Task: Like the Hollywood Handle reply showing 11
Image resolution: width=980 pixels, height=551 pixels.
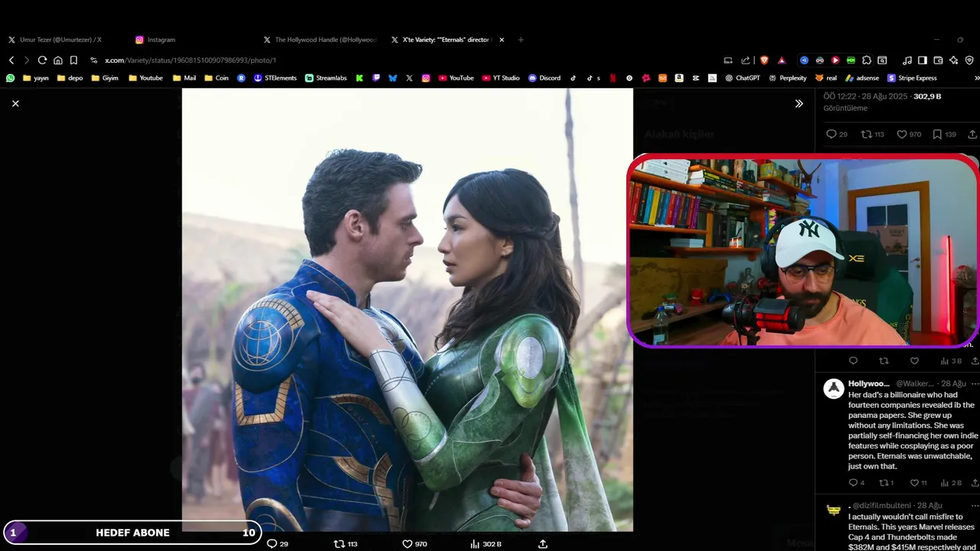Action: point(914,483)
